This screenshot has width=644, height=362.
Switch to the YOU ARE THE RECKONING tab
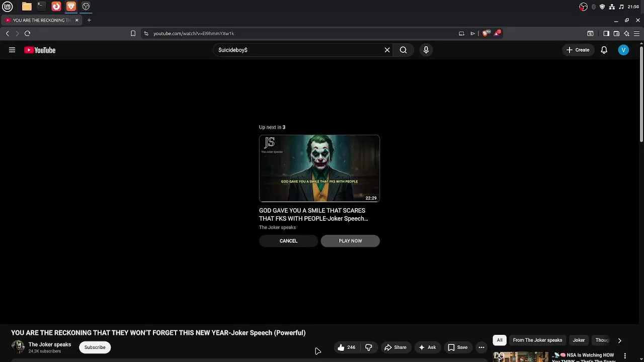[x=41, y=20]
